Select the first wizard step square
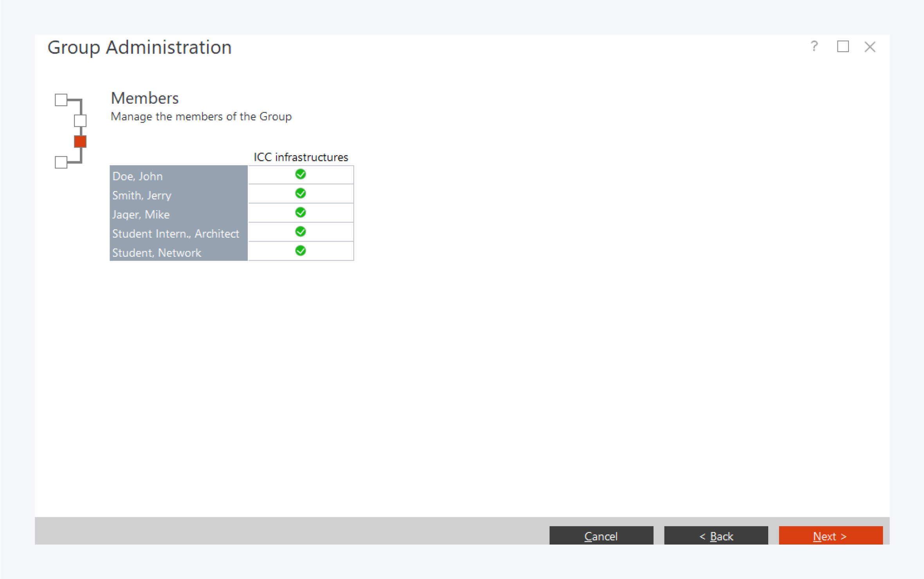The height and width of the screenshot is (579, 924). click(x=61, y=100)
